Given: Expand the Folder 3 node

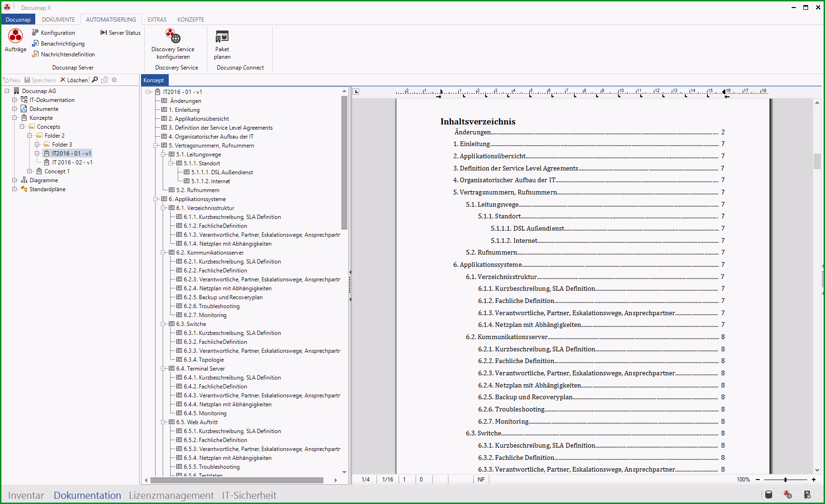Looking at the screenshot, I should (x=37, y=145).
